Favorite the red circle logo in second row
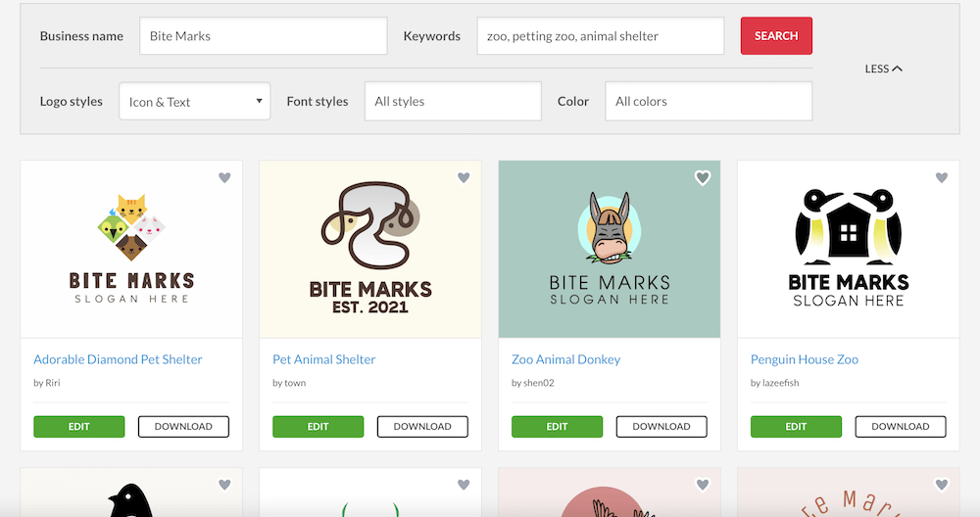The image size is (980, 517). tap(703, 485)
